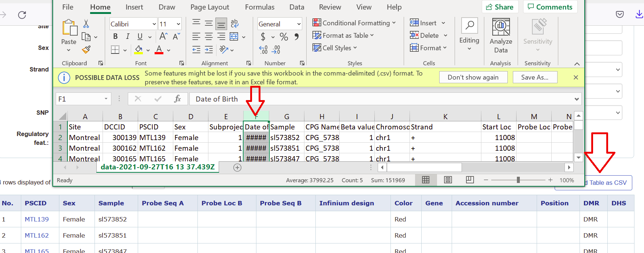
Task: Dismiss the Possible Data Loss bar
Action: coord(576,77)
